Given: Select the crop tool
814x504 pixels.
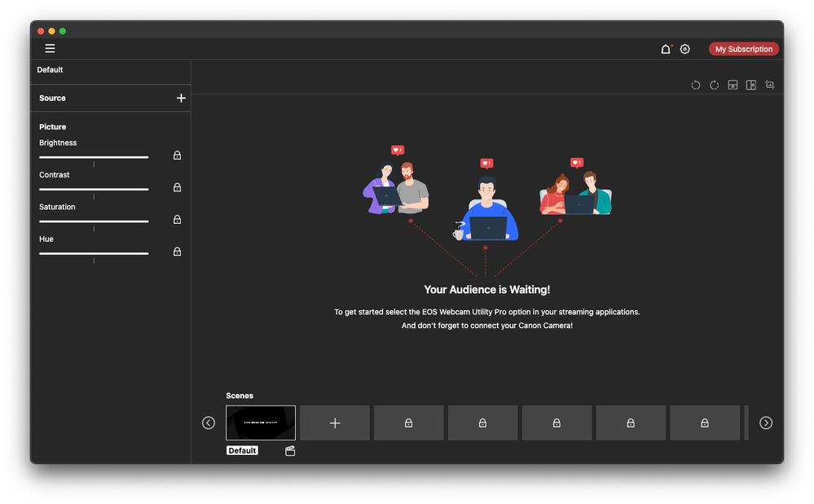Looking at the screenshot, I should [x=770, y=85].
